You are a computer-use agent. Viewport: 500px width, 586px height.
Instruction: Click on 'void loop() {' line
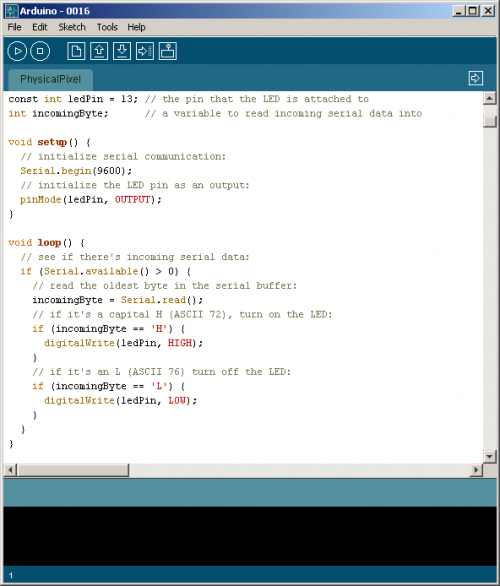pos(46,243)
